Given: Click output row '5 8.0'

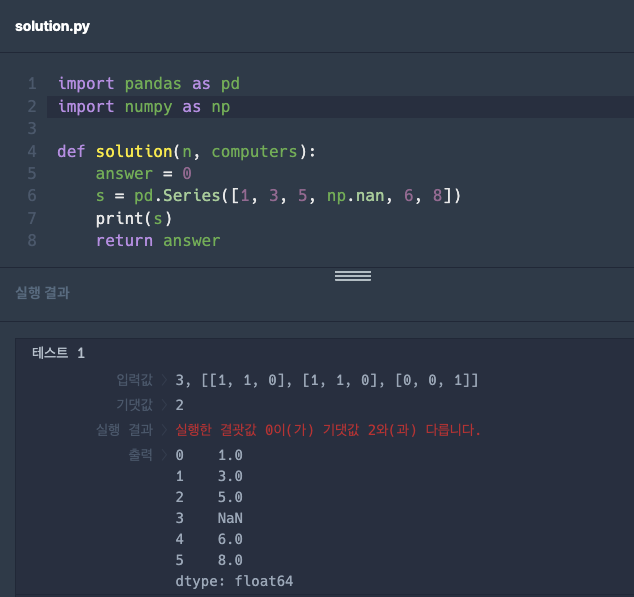Looking at the screenshot, I should (x=209, y=560).
